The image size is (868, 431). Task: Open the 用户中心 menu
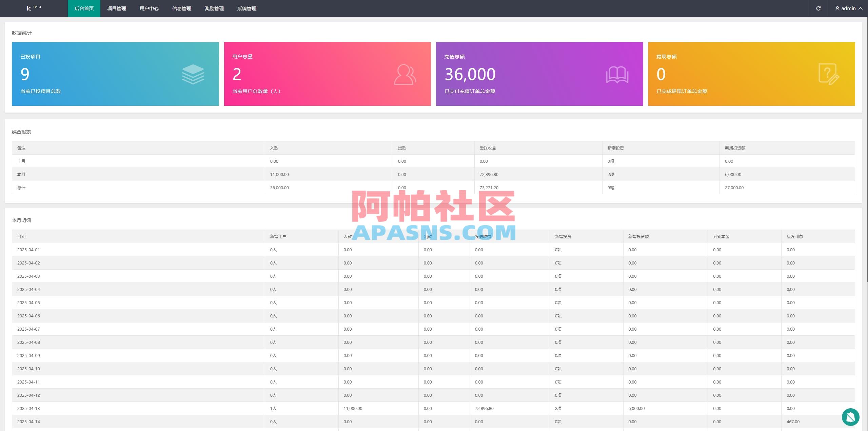coord(149,8)
